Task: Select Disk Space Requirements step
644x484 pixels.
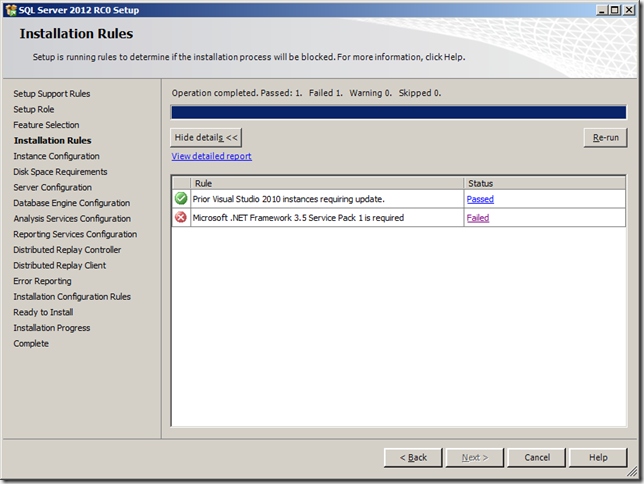Action: 60,172
